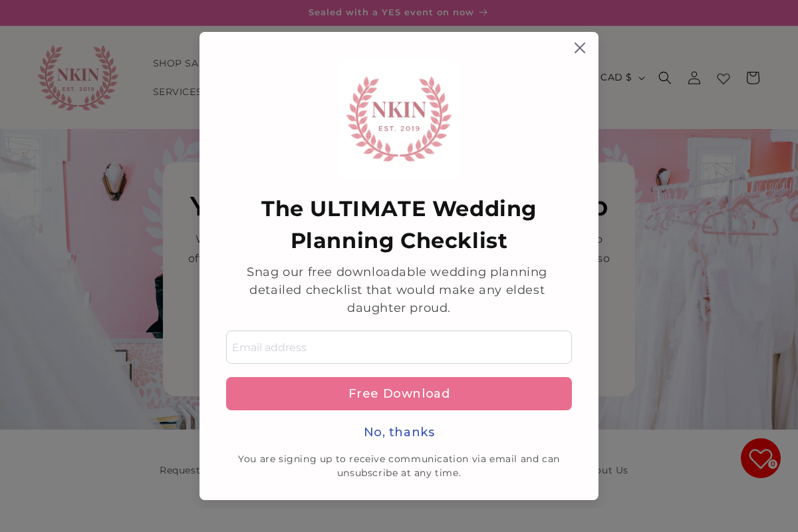Image resolution: width=798 pixels, height=532 pixels.
Task: Click the pink Free Download button
Action: pos(399,394)
